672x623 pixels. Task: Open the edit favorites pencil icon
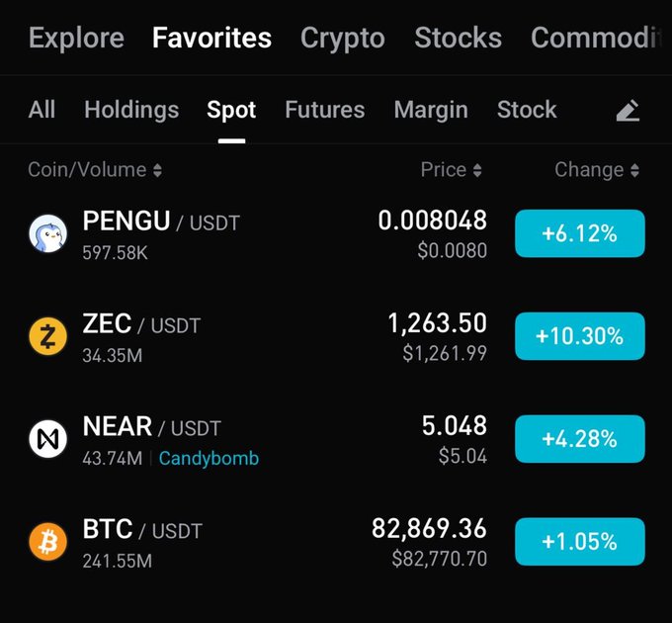tap(628, 111)
